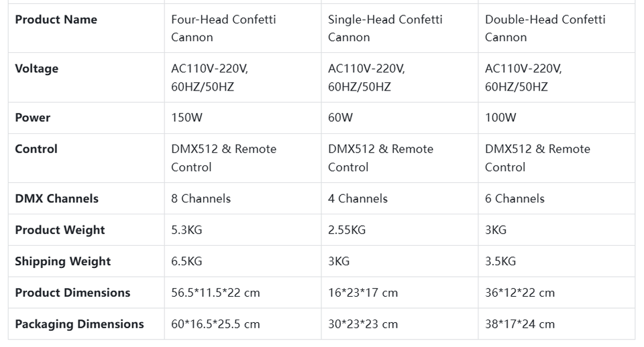Click the 5.3KG product weight
644x347 pixels.
[186, 230]
